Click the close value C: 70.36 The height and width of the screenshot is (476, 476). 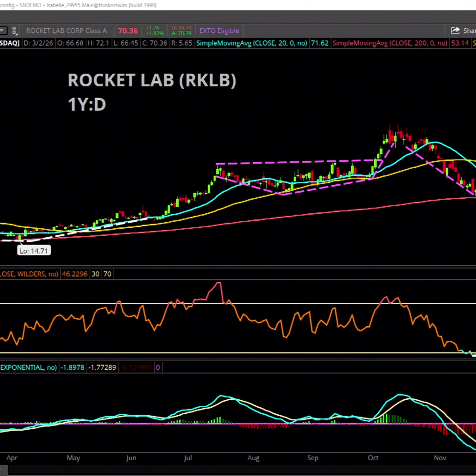[155, 43]
